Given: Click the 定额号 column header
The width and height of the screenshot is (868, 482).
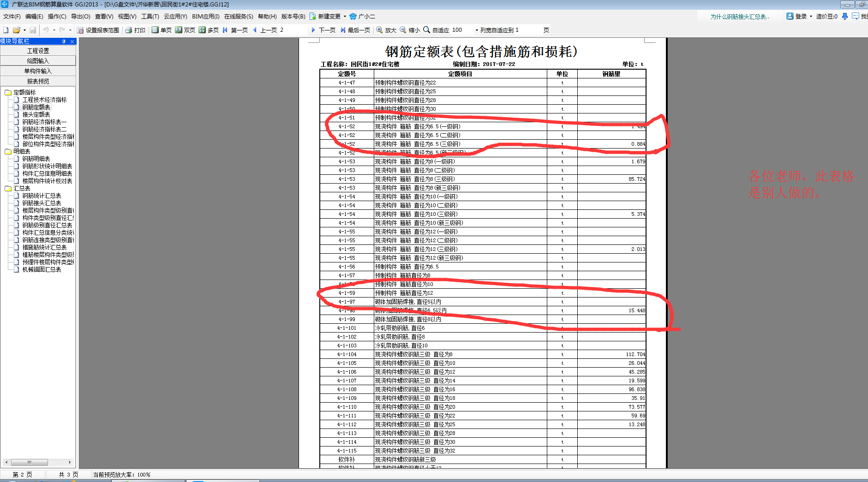Looking at the screenshot, I should [347, 74].
